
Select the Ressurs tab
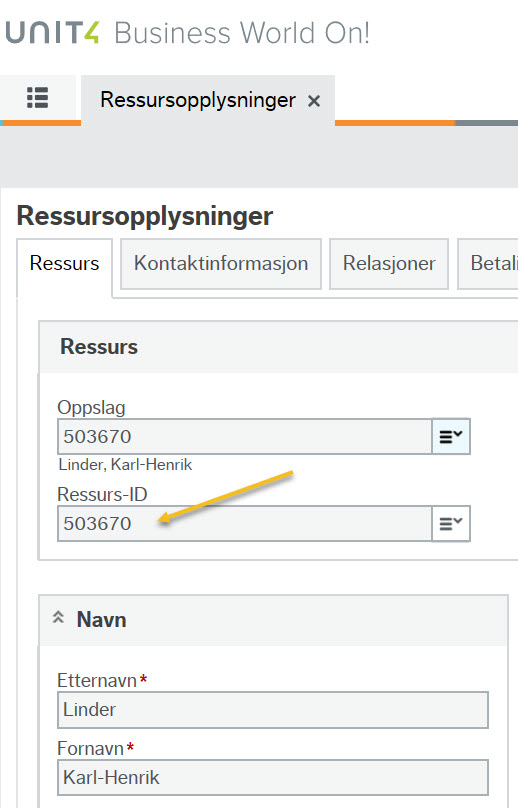click(x=64, y=264)
